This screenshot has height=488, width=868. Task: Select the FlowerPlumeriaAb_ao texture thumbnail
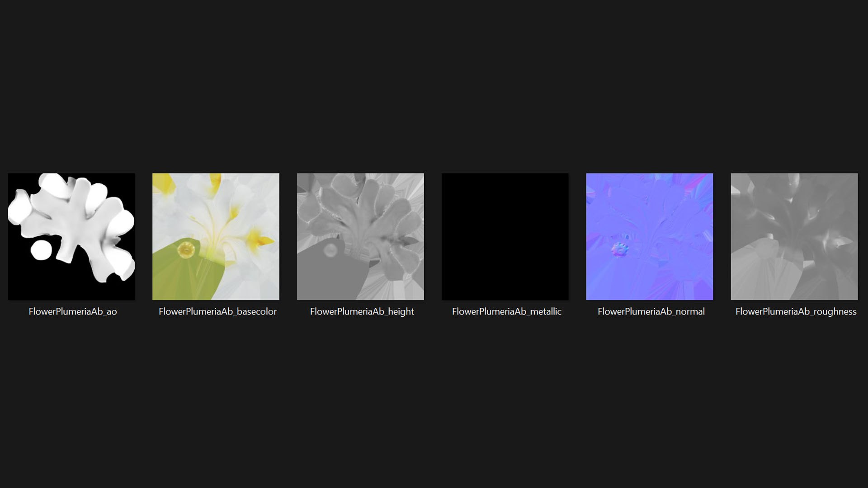point(71,236)
